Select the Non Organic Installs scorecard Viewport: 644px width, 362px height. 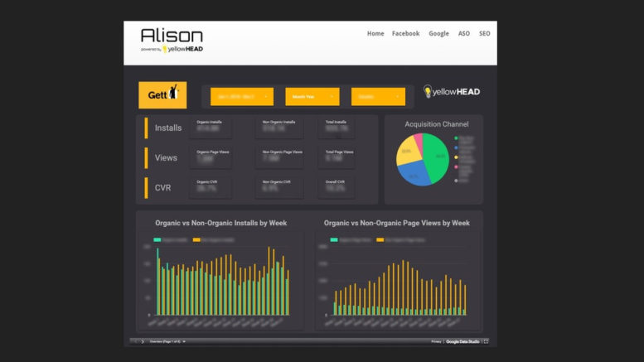point(279,128)
